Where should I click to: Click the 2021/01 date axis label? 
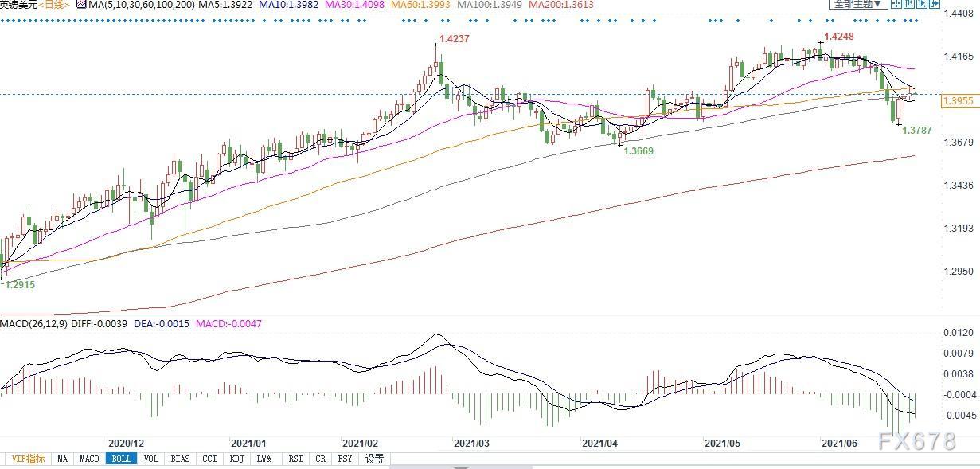[249, 442]
